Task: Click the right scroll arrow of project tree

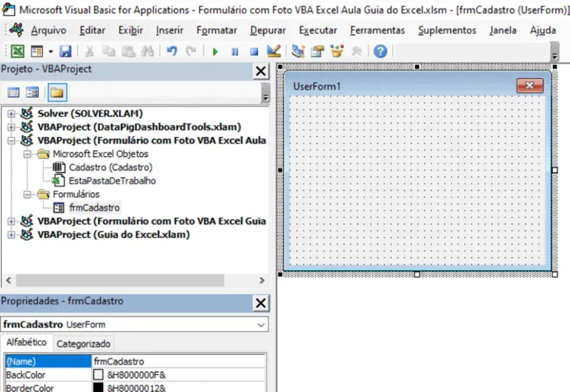Action: point(262,280)
